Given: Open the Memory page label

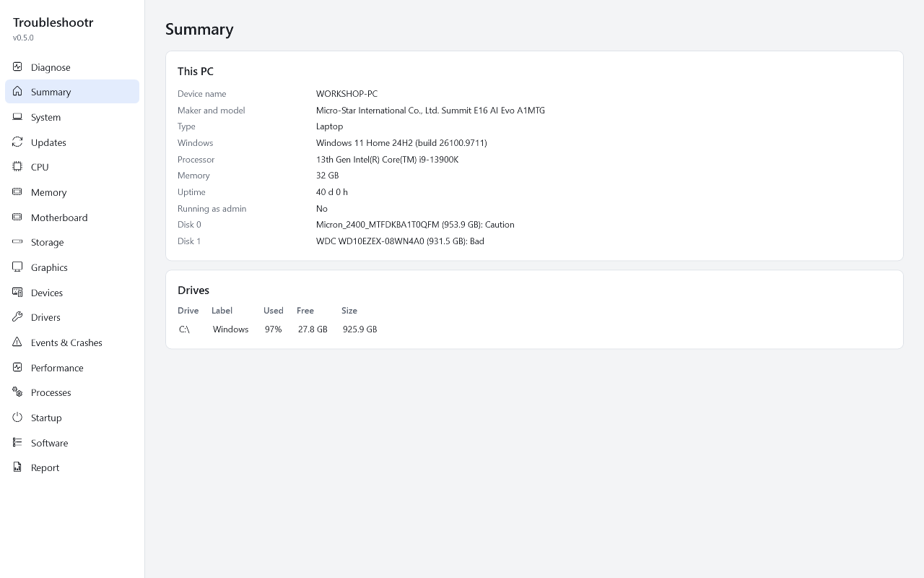Looking at the screenshot, I should (48, 192).
